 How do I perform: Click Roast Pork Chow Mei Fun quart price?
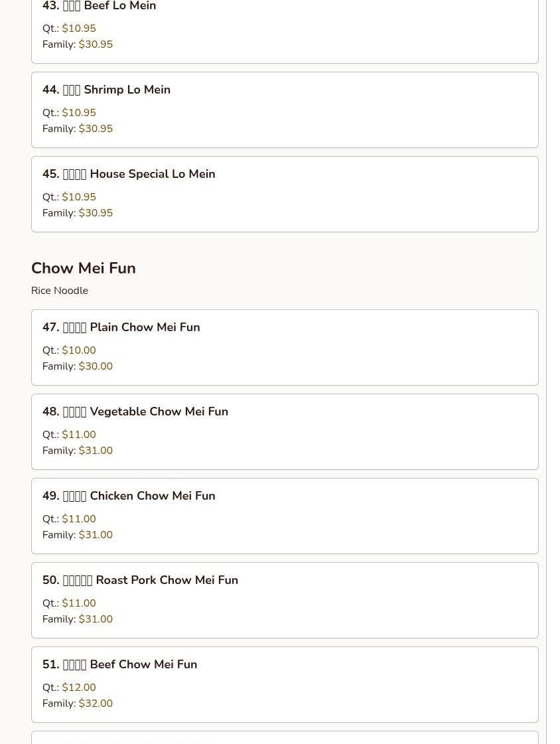coord(79,603)
